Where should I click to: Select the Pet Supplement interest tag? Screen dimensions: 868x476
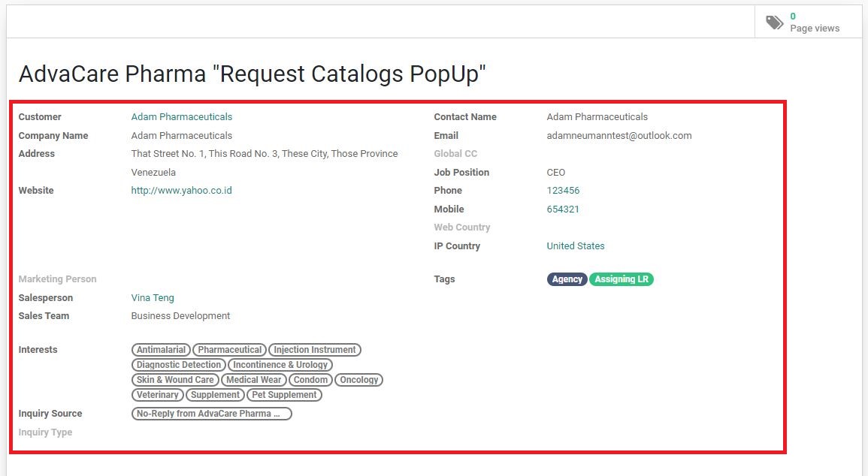click(x=284, y=395)
